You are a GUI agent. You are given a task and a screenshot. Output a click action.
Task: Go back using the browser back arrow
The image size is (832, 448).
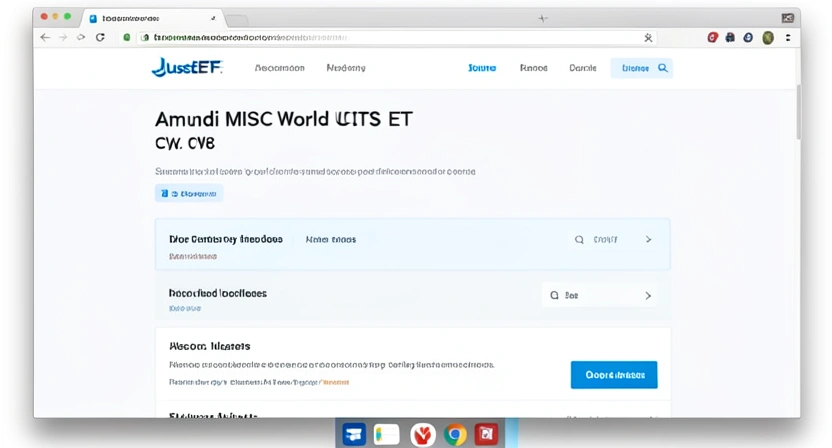[45, 37]
